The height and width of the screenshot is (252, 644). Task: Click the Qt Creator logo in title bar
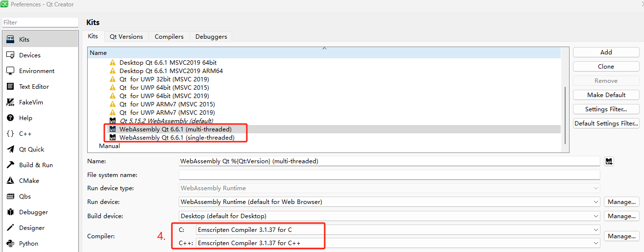(4, 4)
